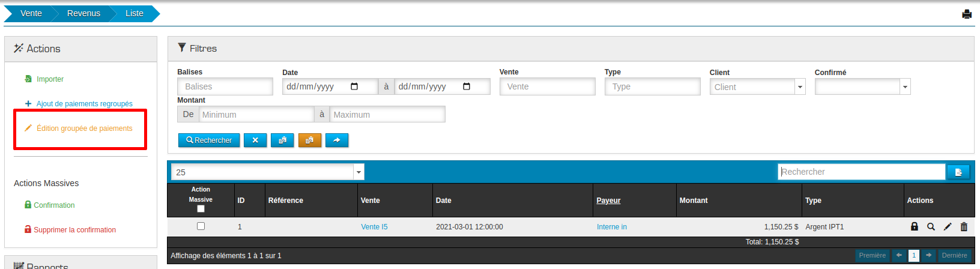Viewport: 980px width, 269px height.
Task: Delete the payment with the trash icon
Action: pyautogui.click(x=964, y=226)
